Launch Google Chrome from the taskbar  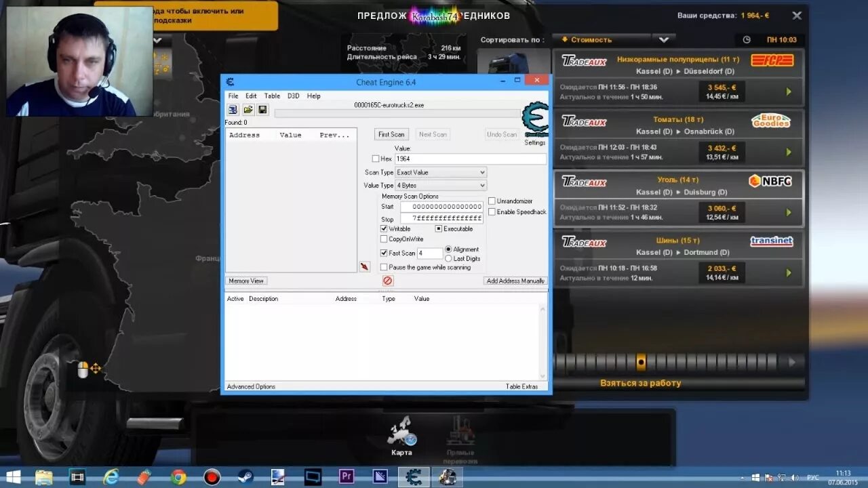tap(178, 477)
